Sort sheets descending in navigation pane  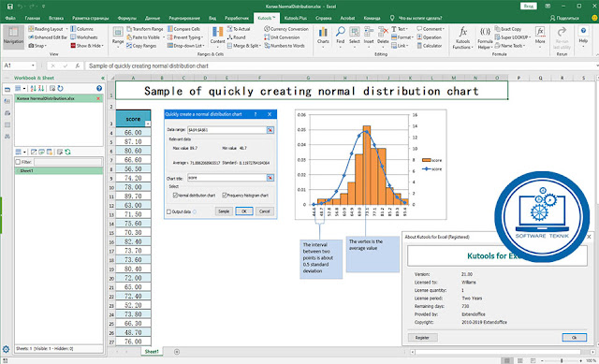point(41,89)
